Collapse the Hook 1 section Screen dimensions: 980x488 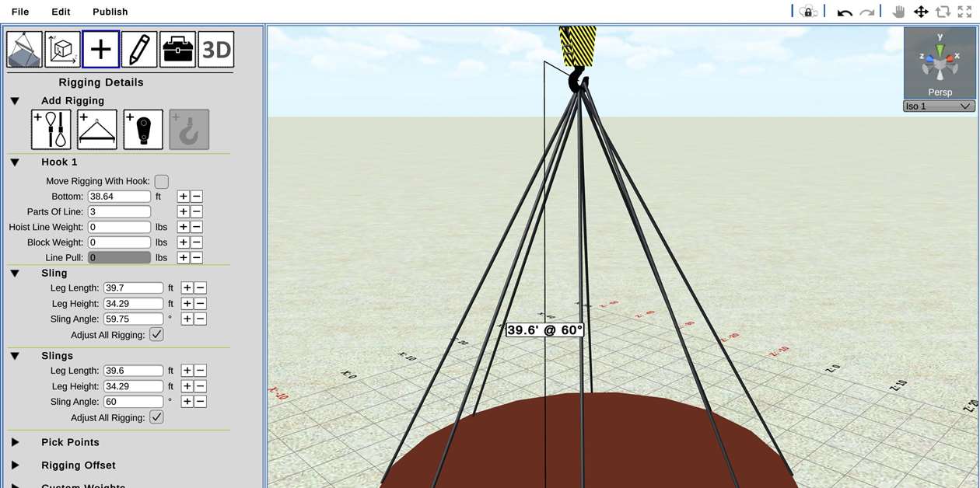tap(14, 162)
